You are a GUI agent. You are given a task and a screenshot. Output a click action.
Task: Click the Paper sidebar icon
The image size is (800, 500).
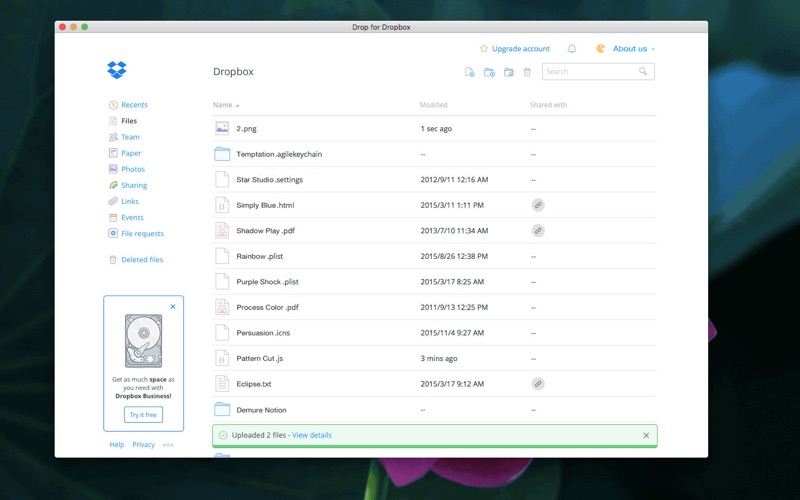tap(113, 153)
